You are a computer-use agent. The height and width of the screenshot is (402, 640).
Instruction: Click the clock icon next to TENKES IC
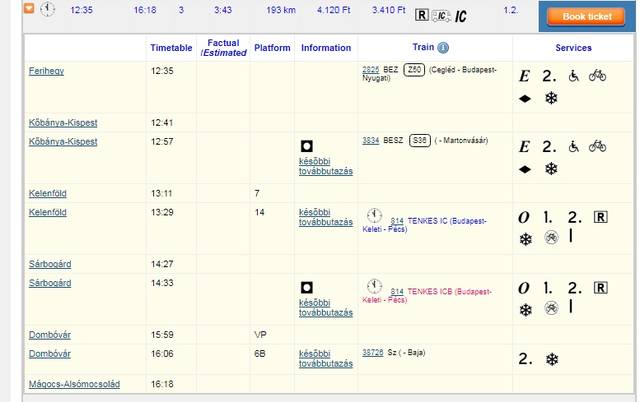click(374, 215)
